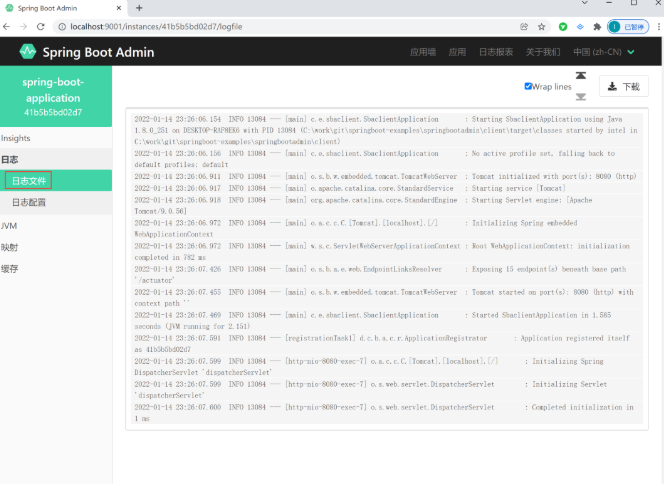Click log line 'Root WebApplicationContext: initialization'
Image resolution: width=664 pixels, height=484 pixels.
coord(387,252)
